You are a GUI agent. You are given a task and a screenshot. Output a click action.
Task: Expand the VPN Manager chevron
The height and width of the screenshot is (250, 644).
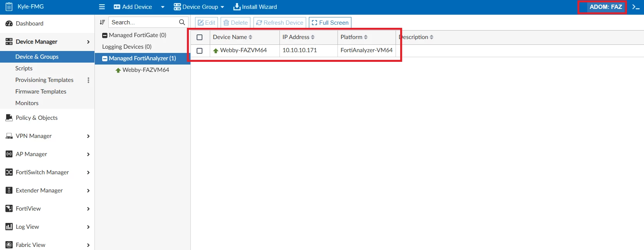(x=88, y=136)
